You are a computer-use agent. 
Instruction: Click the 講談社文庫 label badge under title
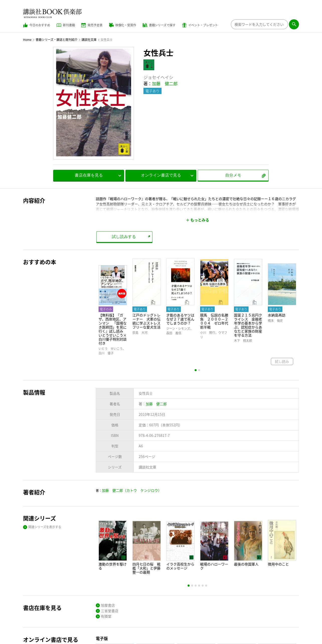pos(149,65)
